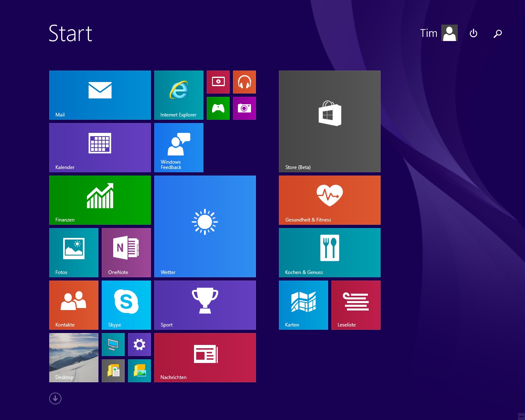Open the Desktop tile thumbnail
Screen dimensions: 525x420
point(74,358)
